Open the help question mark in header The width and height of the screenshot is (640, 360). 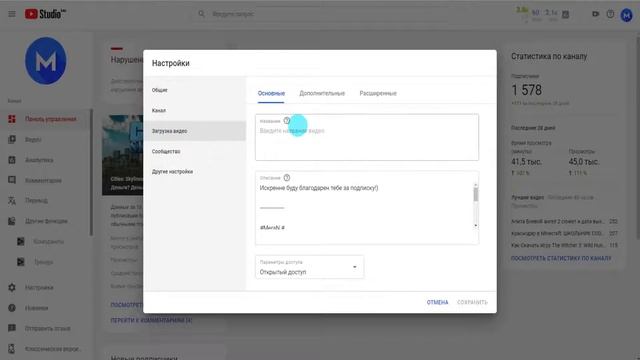[610, 14]
